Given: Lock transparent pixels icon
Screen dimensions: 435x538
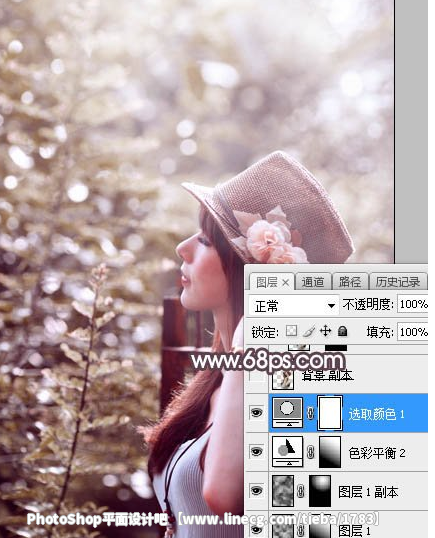Looking at the screenshot, I should [x=292, y=331].
